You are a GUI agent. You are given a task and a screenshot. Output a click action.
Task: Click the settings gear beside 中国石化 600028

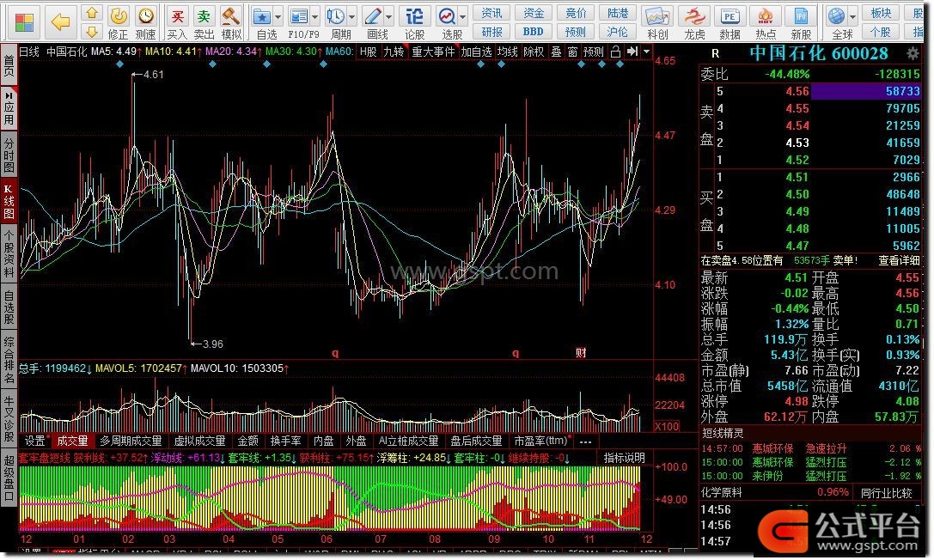coord(912,53)
